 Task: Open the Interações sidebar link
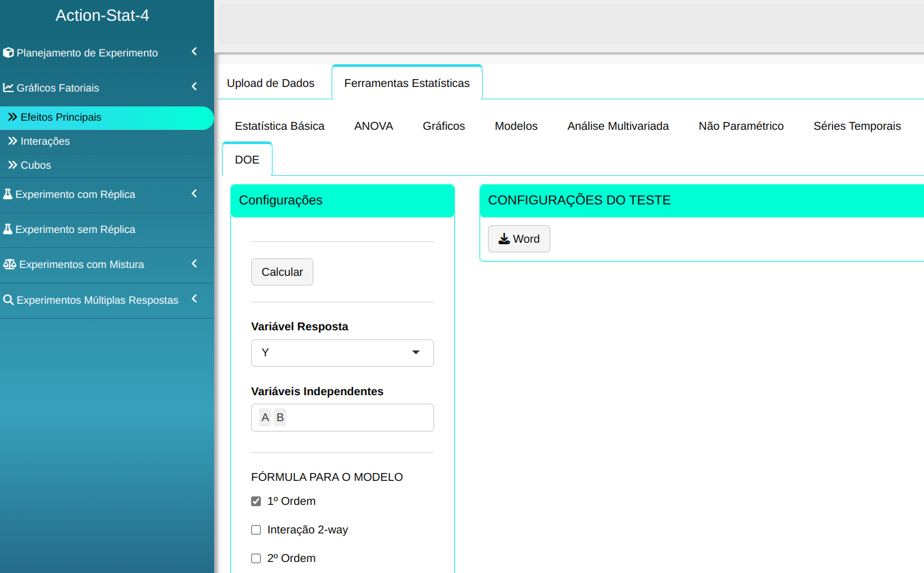pyautogui.click(x=45, y=141)
